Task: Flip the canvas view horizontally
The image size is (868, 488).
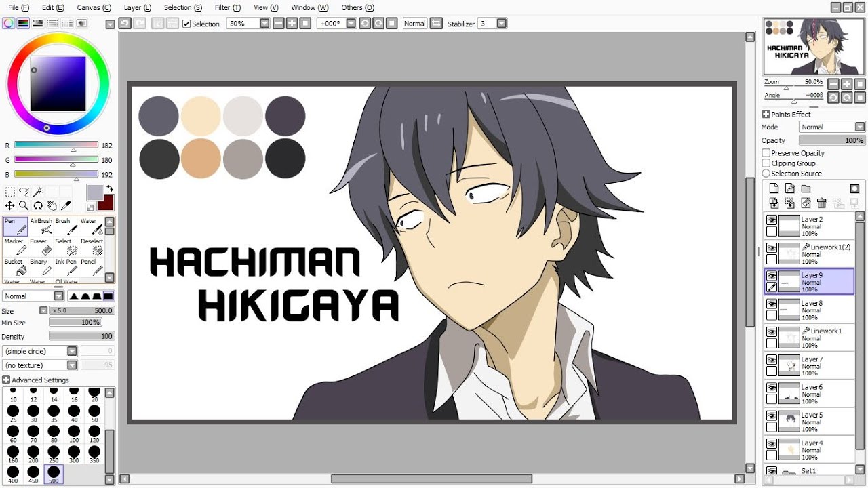Action: (436, 23)
